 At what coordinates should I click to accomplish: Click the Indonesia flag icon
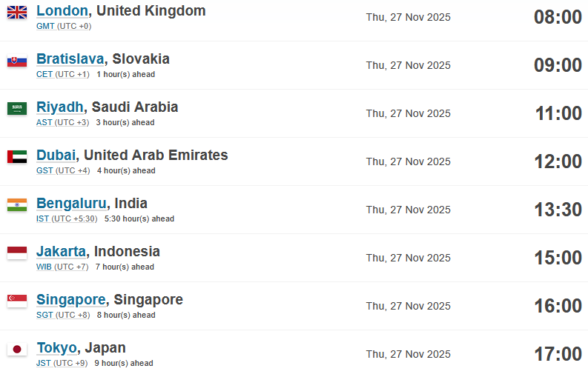pyautogui.click(x=17, y=253)
